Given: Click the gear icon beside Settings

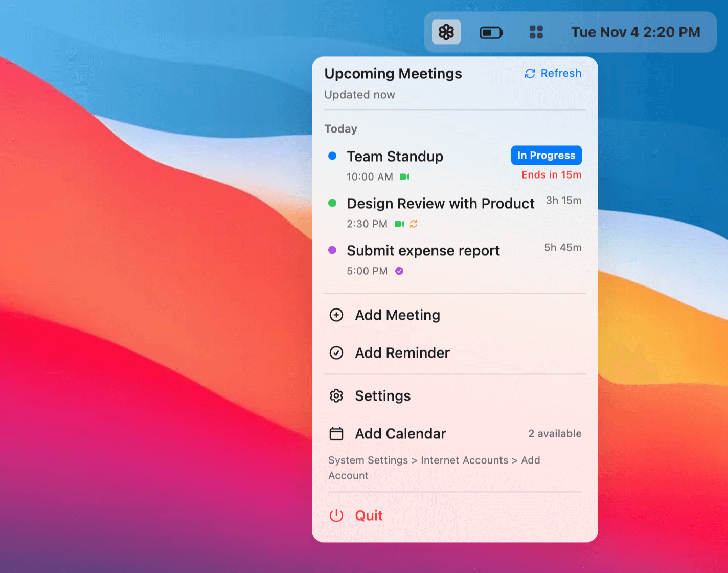Looking at the screenshot, I should coord(336,396).
